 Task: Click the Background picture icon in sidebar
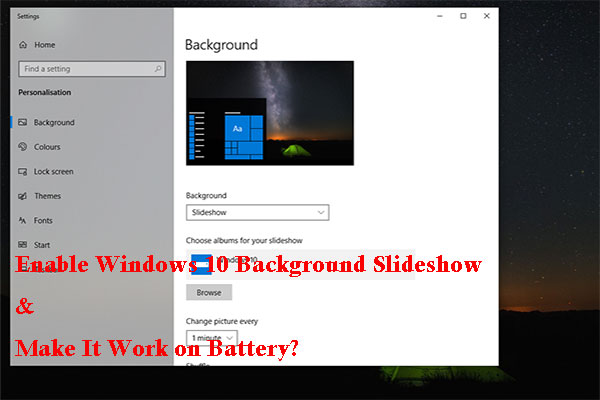pyautogui.click(x=22, y=122)
